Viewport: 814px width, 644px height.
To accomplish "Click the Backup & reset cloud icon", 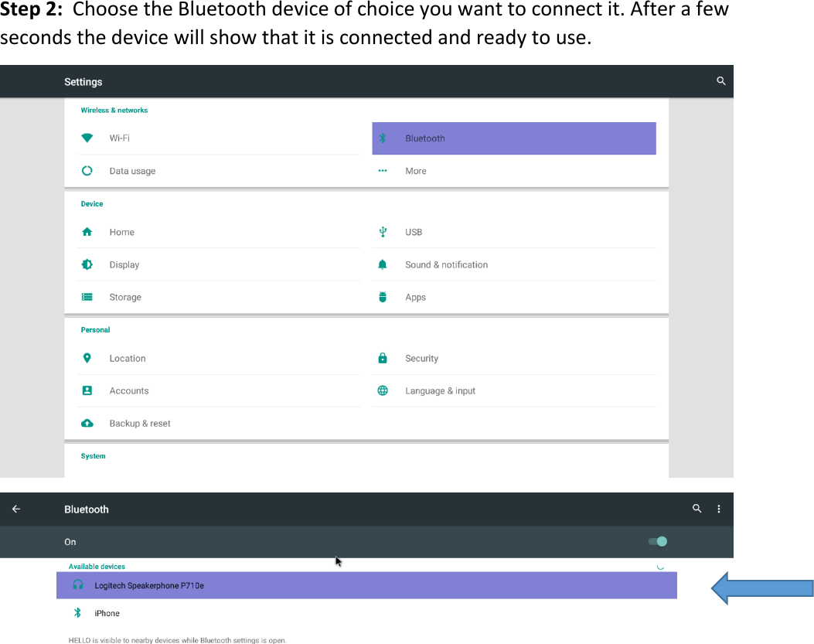I will (x=87, y=423).
